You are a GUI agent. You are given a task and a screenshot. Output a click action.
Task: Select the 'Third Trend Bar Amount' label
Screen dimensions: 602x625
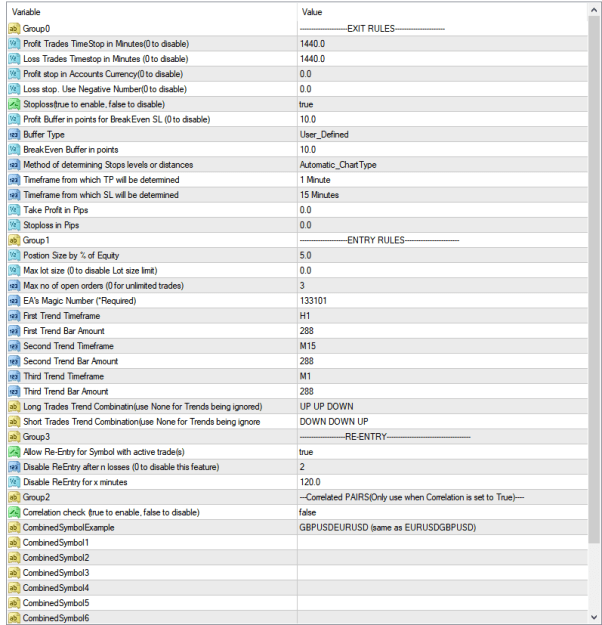66,391
